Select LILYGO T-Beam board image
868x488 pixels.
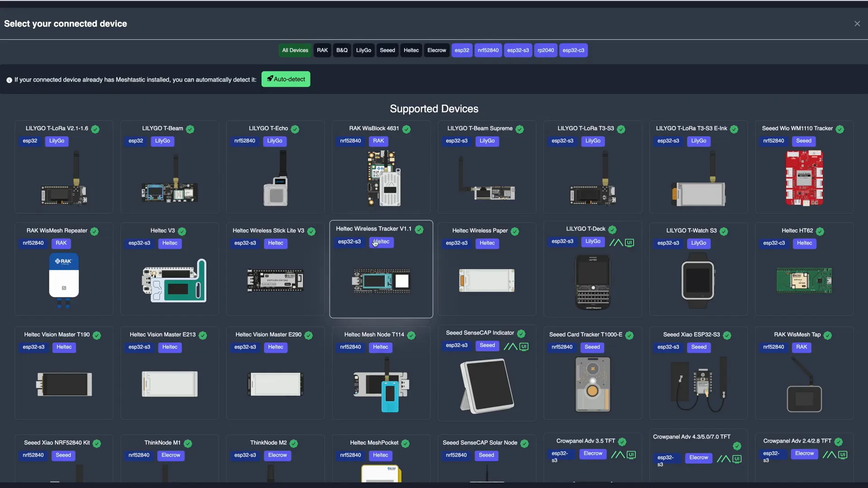[x=170, y=178]
